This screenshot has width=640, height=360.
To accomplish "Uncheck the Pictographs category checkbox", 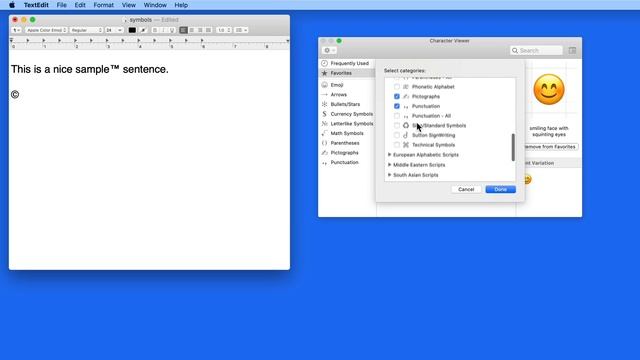I will pyautogui.click(x=397, y=96).
